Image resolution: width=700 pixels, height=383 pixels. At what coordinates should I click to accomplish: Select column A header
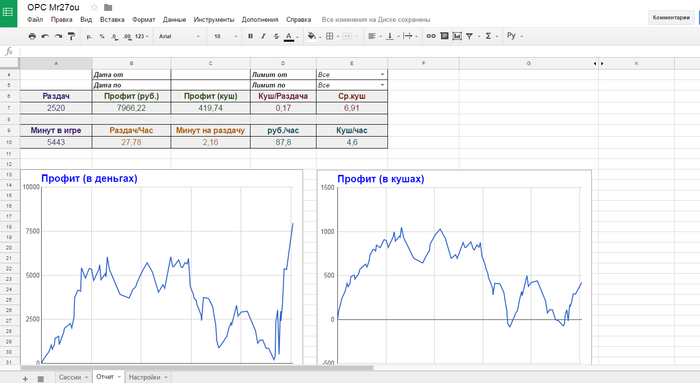[56, 63]
